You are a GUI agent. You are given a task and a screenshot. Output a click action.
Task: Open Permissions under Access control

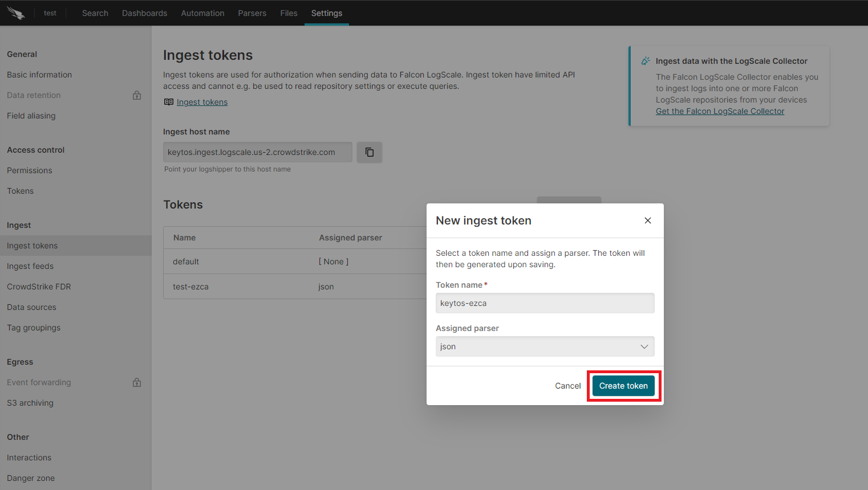(x=30, y=170)
